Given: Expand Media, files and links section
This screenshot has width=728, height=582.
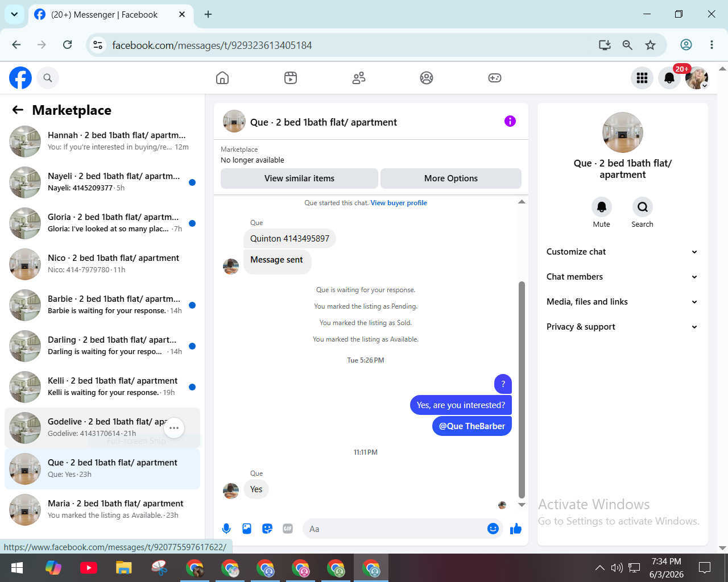Looking at the screenshot, I should tap(623, 302).
